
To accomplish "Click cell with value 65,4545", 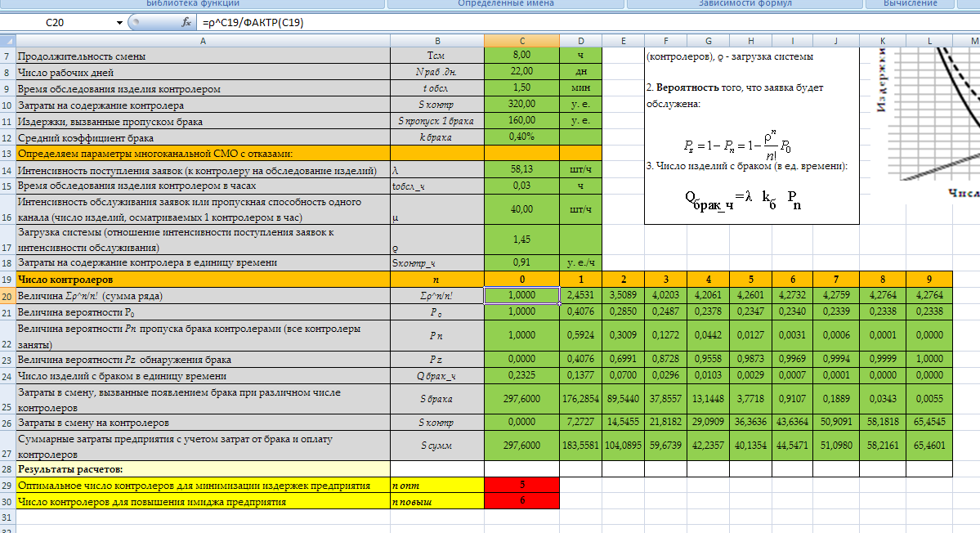I will (929, 423).
